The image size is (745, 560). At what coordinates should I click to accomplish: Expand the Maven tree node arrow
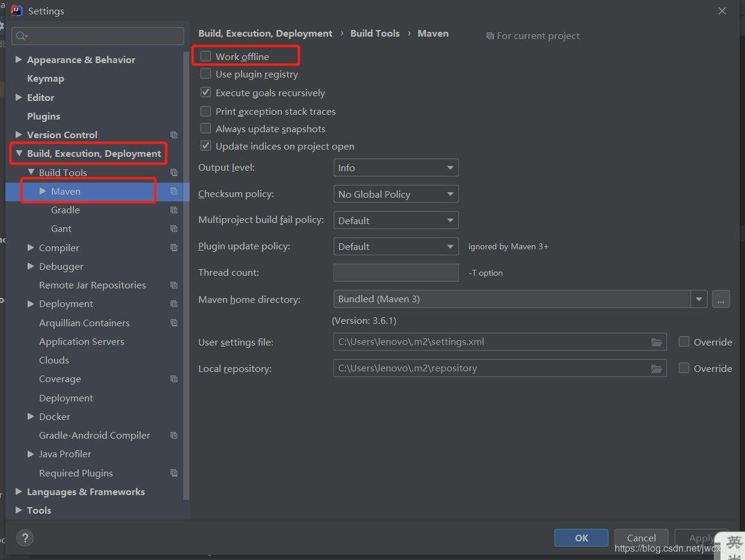(43, 191)
